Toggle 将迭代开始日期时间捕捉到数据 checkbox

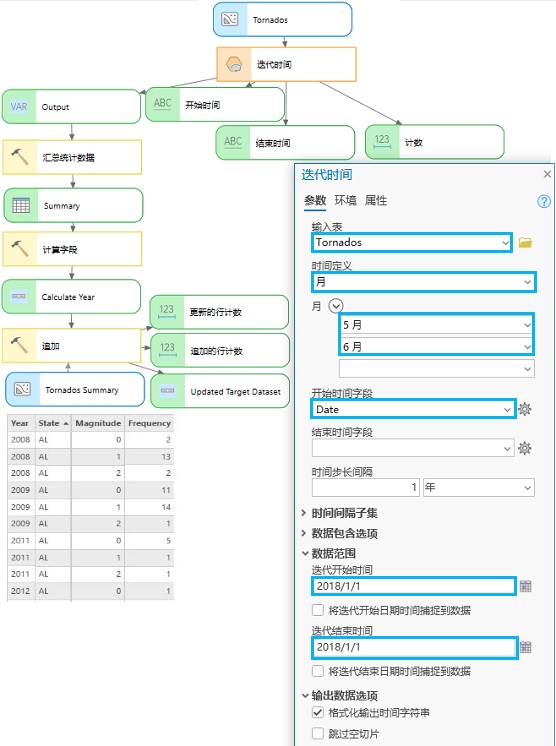click(x=318, y=610)
